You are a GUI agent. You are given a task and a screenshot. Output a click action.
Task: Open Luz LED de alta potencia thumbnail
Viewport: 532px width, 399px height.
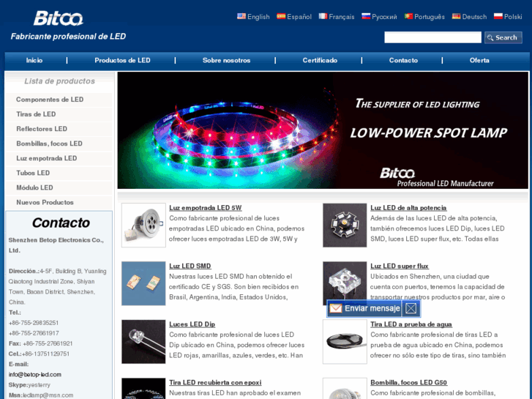click(x=345, y=225)
